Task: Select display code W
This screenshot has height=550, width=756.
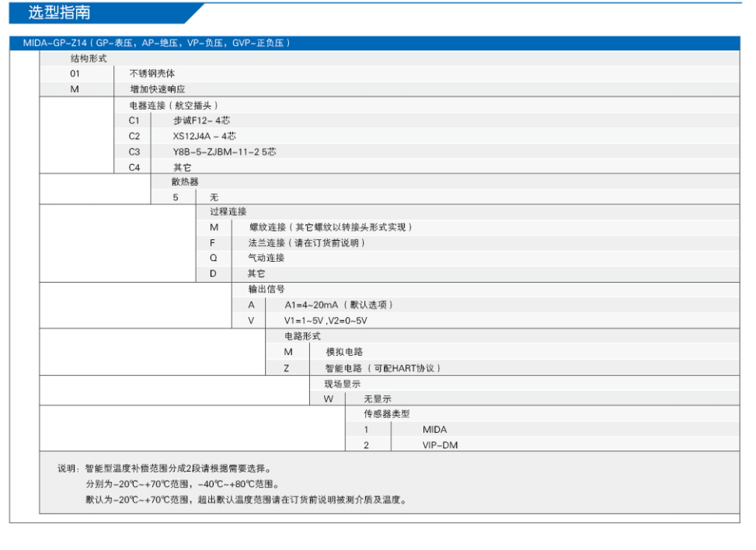Action: 329,399
